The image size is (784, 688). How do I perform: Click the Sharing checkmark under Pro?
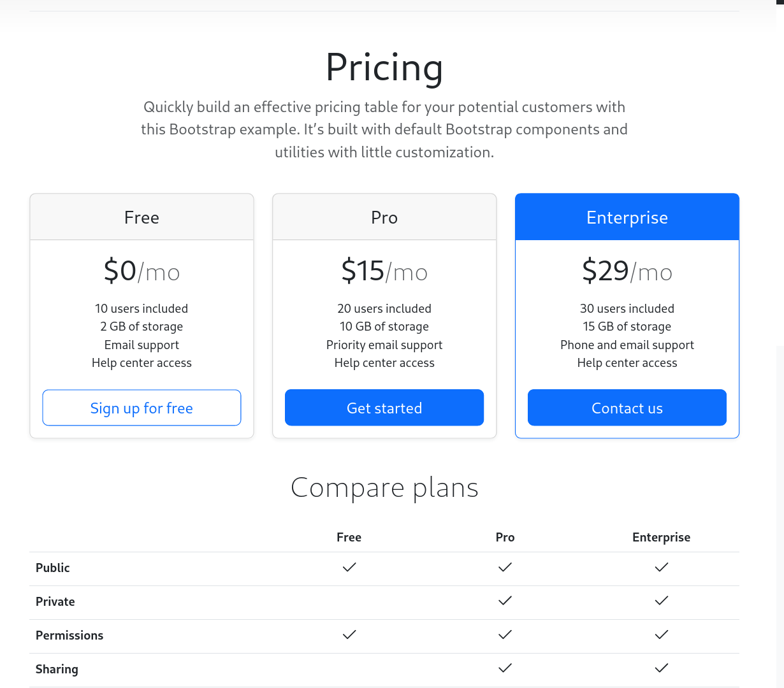(x=505, y=668)
